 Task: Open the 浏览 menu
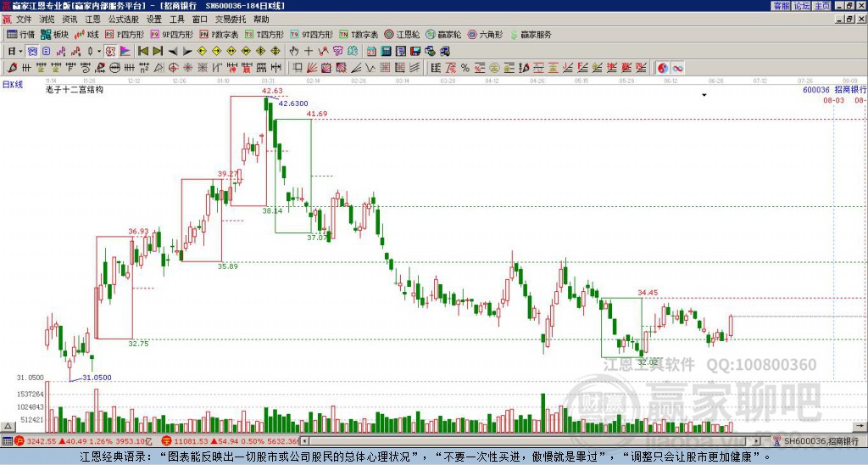coord(47,20)
